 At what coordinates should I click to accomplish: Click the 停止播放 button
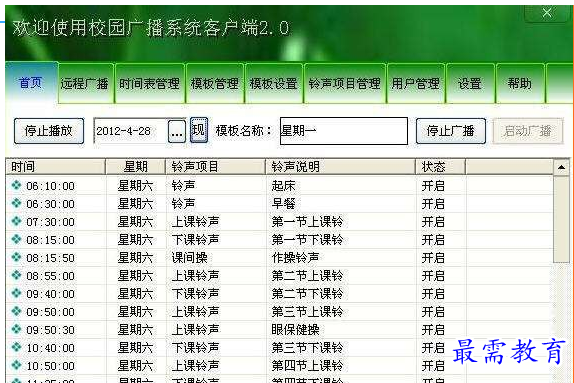pyautogui.click(x=49, y=131)
